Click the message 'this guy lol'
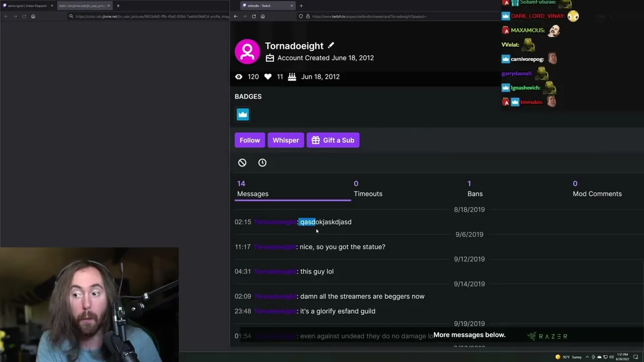Viewport: 644px width, 362px height. (x=317, y=271)
